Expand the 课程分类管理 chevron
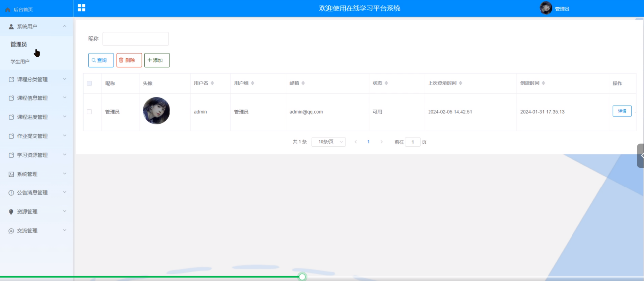This screenshot has height=281, width=644. pyautogui.click(x=65, y=79)
